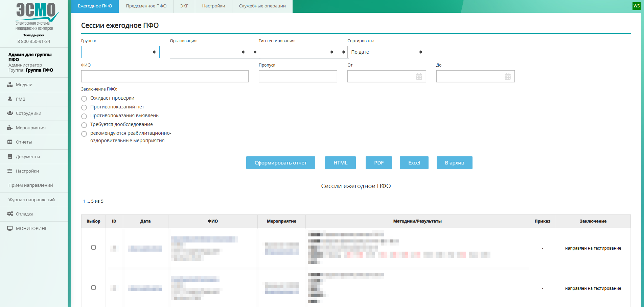Select the Ожидает проверки radio button
The width and height of the screenshot is (644, 307).
(84, 99)
